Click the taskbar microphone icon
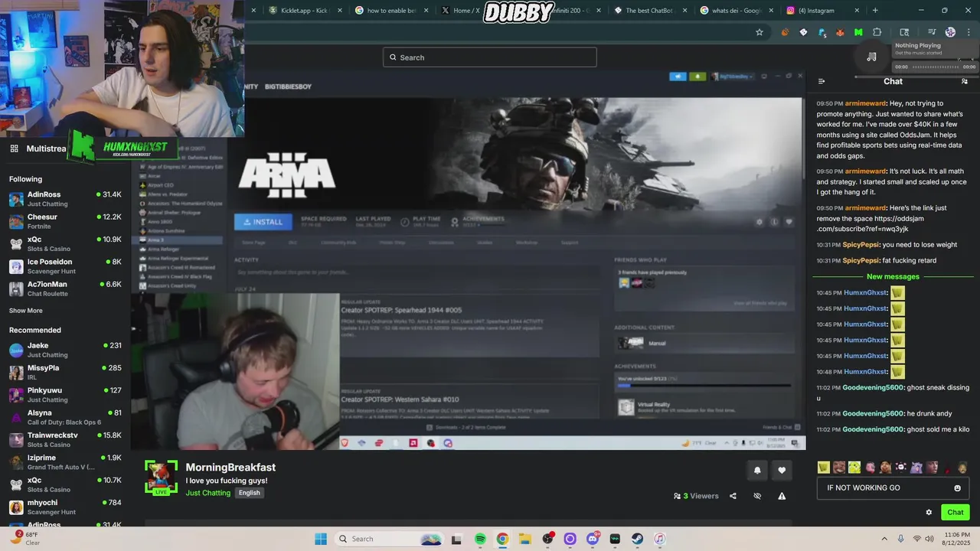Screen dimensions: 980x551 tap(900, 539)
